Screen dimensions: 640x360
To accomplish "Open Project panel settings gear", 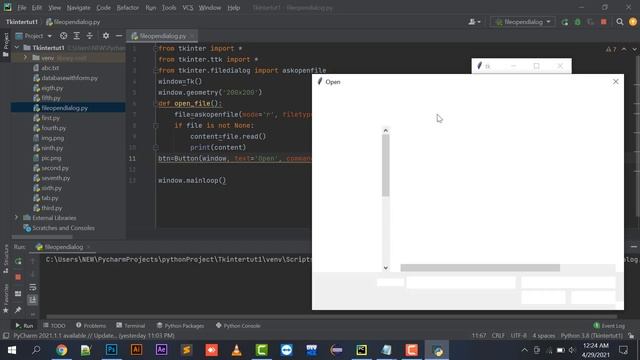I will pyautogui.click(x=106, y=36).
